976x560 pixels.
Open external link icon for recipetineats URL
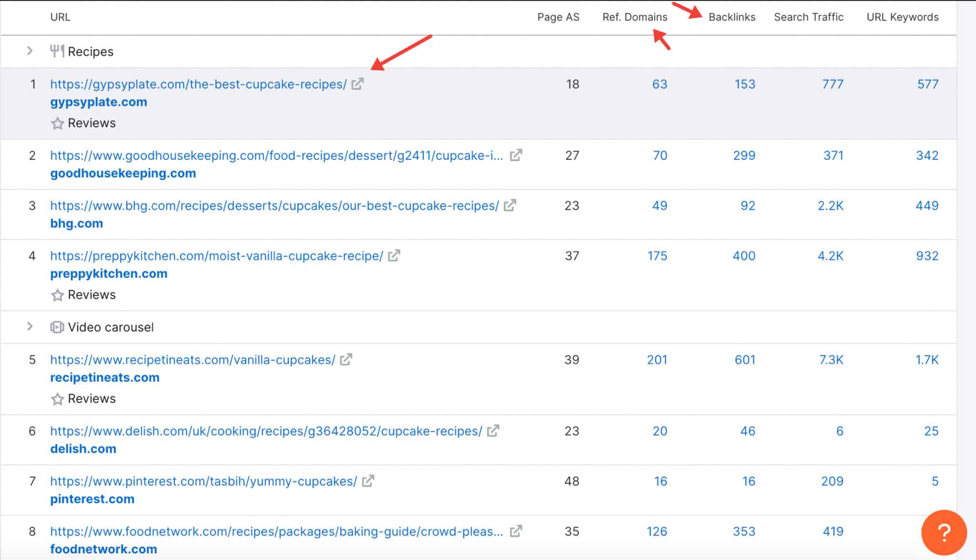(346, 360)
